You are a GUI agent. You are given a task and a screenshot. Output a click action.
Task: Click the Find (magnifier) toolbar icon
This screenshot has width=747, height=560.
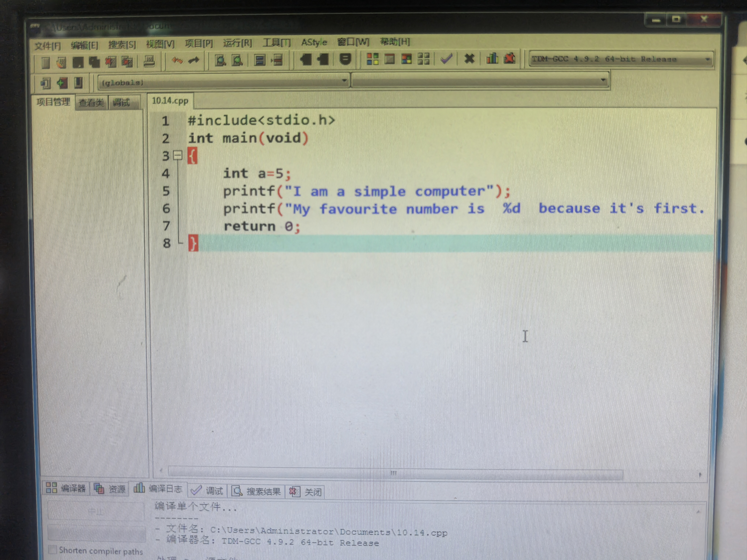coord(220,61)
